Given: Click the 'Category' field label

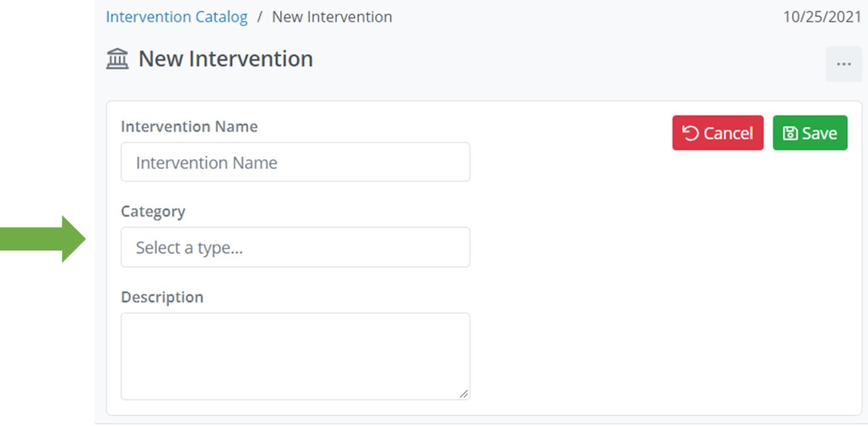Looking at the screenshot, I should (x=153, y=211).
